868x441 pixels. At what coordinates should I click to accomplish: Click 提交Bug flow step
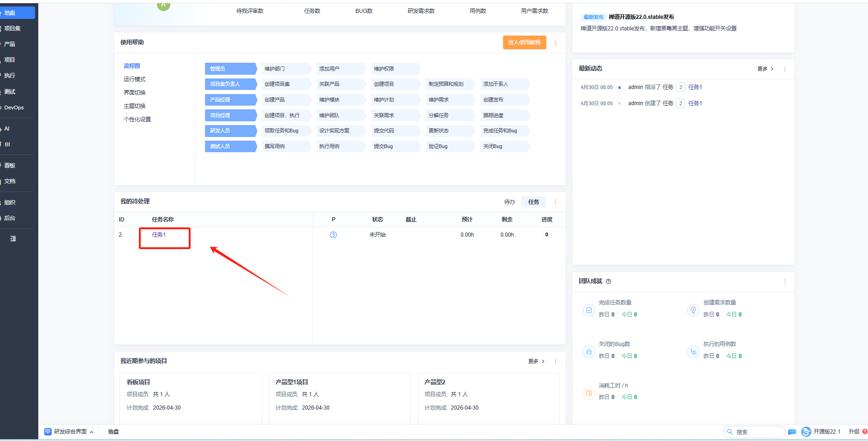tap(395, 146)
